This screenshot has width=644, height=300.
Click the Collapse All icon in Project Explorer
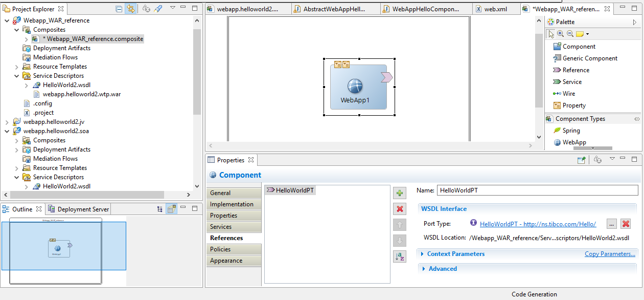(119, 9)
